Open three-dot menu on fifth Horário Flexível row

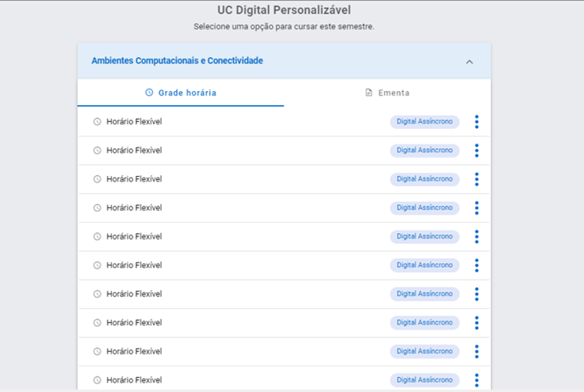tap(477, 237)
